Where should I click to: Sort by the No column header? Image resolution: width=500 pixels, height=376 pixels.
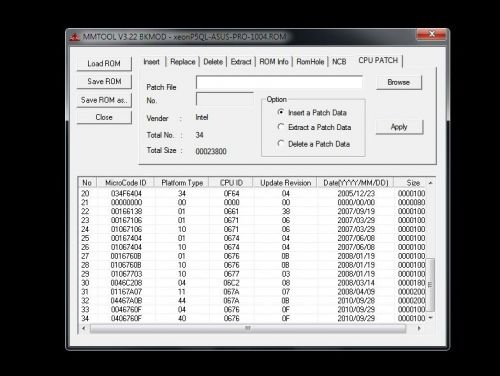point(87,183)
